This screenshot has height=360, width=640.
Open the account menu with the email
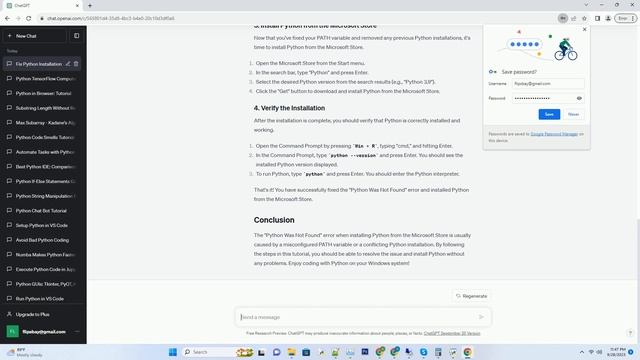tap(42, 331)
